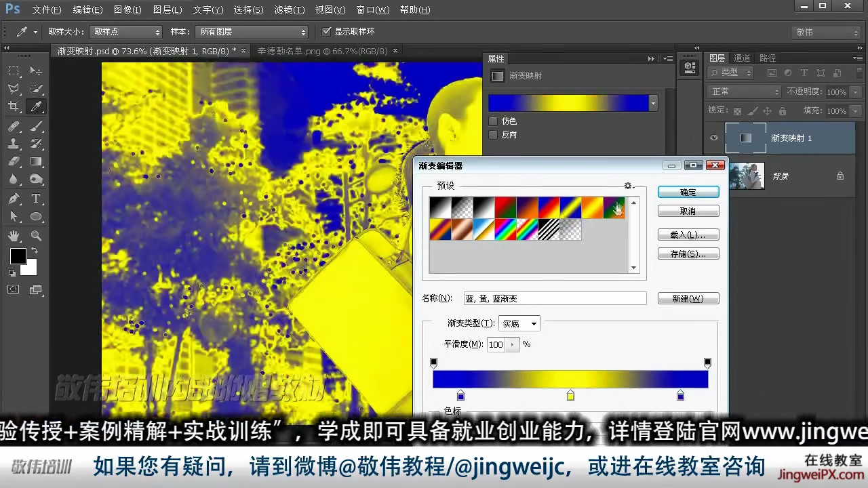
Task: Filter layers by smart object type
Action: point(837,73)
